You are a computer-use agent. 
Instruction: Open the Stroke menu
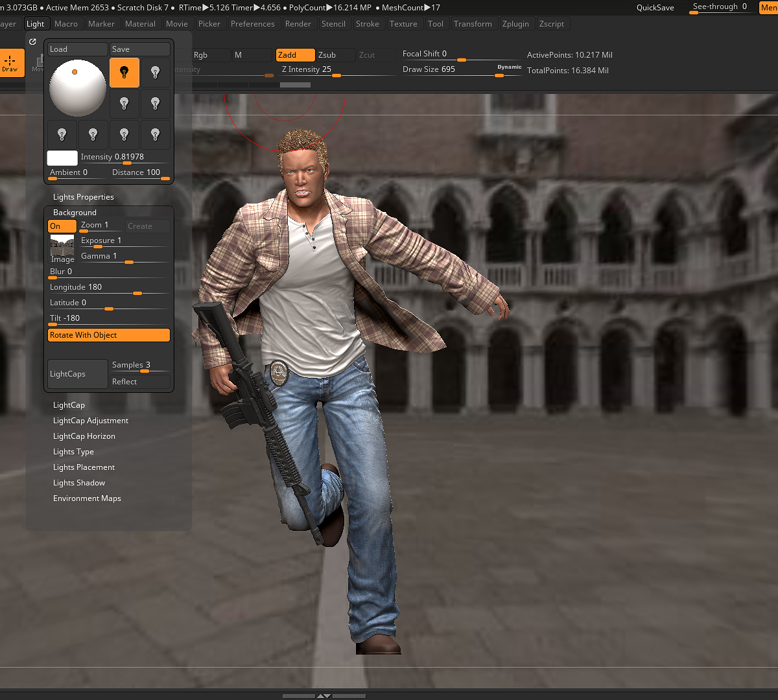pos(368,24)
